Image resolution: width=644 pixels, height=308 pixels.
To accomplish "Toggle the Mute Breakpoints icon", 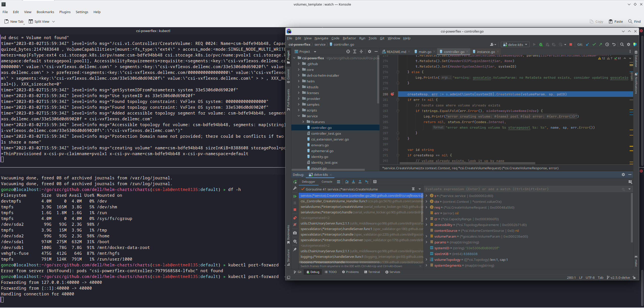I will point(295,225).
